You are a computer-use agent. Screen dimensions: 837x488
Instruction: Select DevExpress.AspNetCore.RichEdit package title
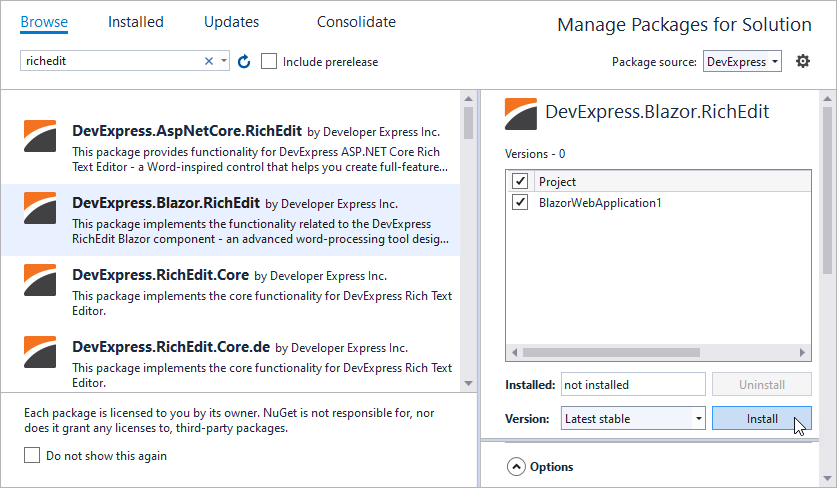187,131
